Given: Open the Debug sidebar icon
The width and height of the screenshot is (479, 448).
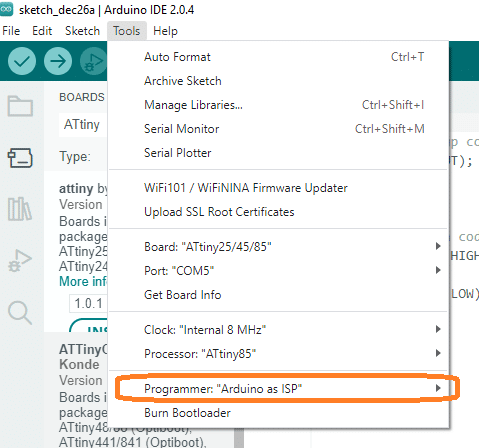Looking at the screenshot, I should (20, 261).
